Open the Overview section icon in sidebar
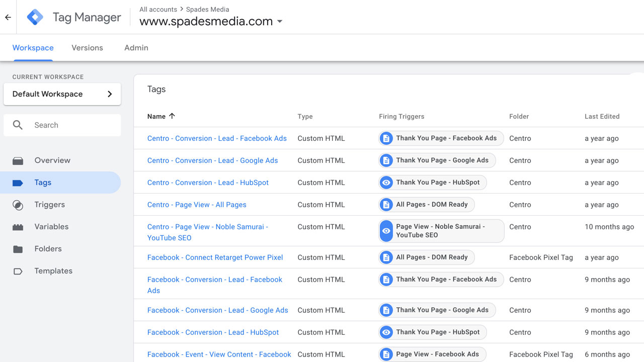 click(x=18, y=161)
